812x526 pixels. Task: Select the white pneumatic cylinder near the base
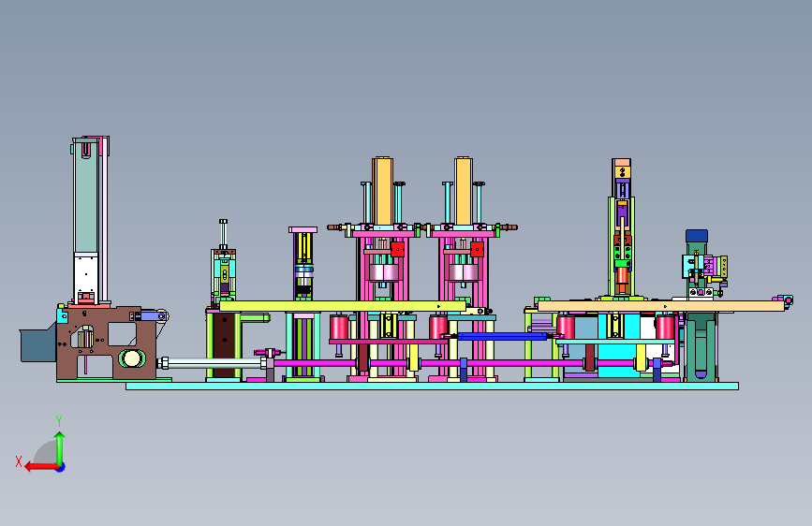click(x=212, y=363)
